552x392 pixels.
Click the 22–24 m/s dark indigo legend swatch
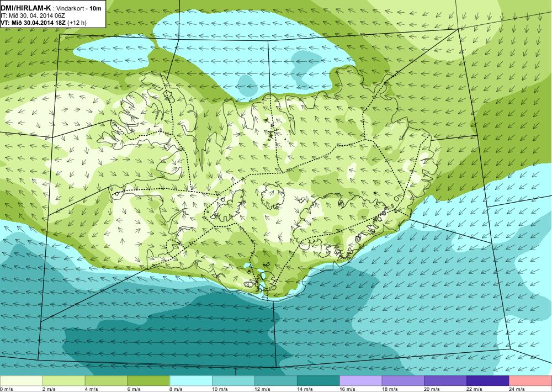(488, 381)
